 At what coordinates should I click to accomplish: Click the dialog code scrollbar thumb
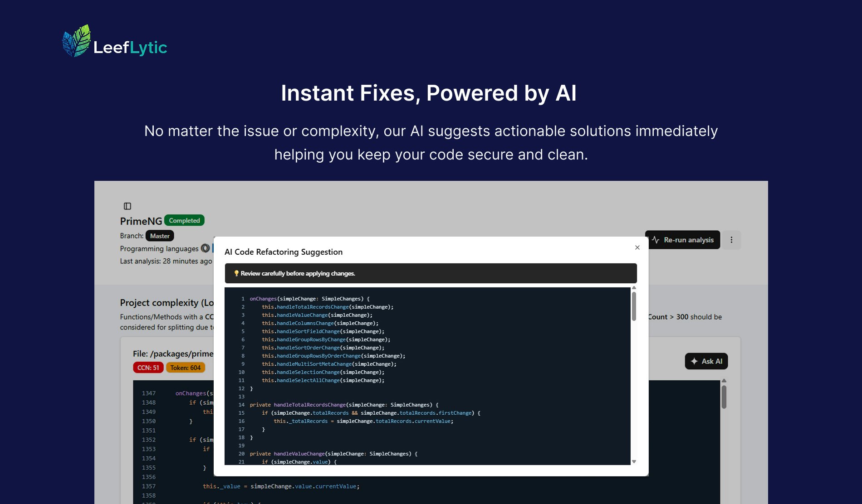click(634, 306)
